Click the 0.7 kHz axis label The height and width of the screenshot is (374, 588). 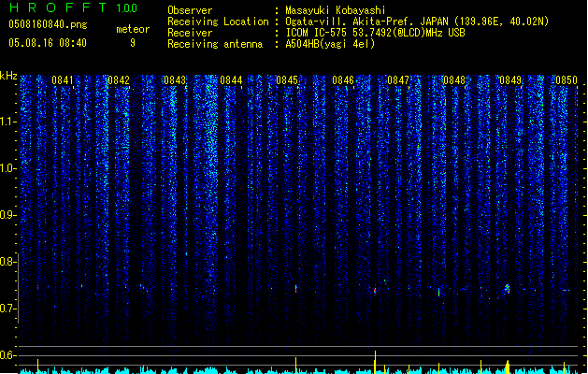click(7, 309)
